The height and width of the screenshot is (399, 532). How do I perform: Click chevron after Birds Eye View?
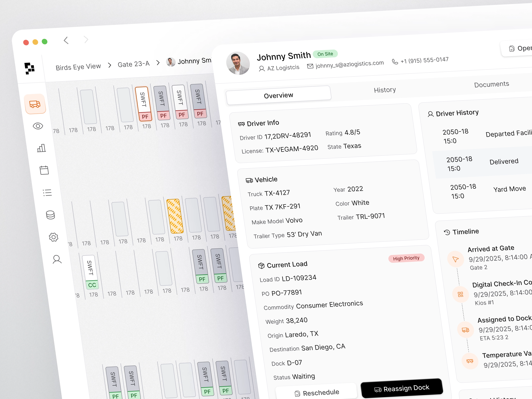pyautogui.click(x=110, y=65)
